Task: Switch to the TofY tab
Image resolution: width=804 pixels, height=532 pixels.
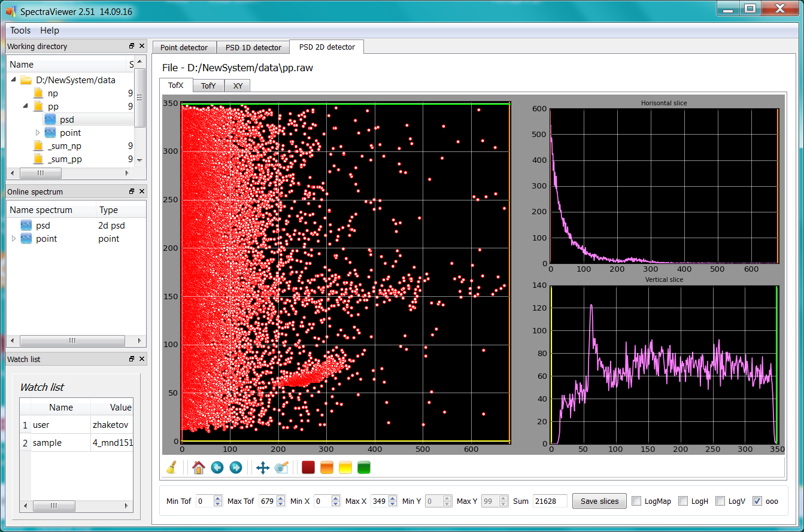Action: 208,86
